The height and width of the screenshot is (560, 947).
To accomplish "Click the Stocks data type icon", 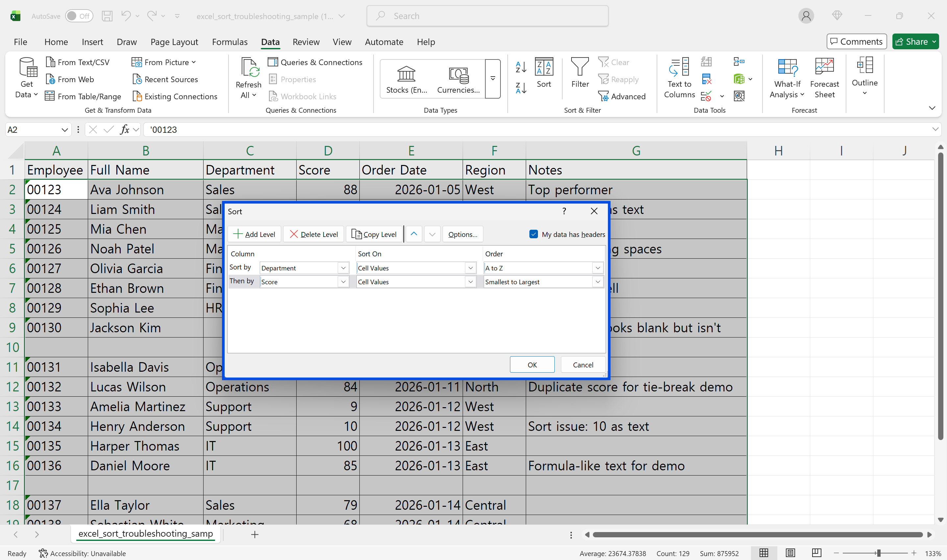I will point(406,74).
